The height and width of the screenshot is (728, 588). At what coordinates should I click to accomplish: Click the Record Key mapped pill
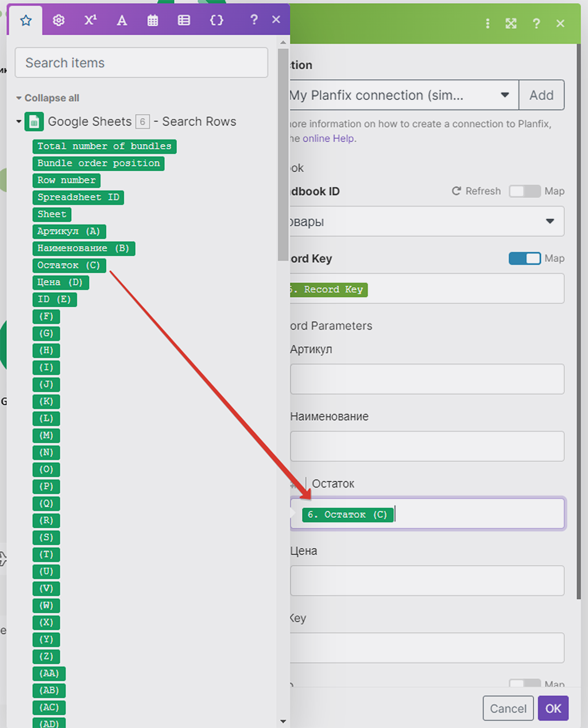(x=328, y=290)
